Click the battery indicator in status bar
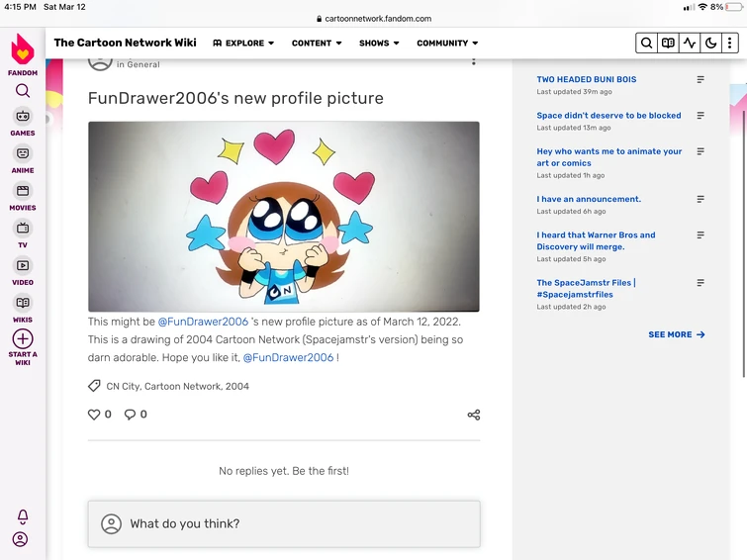 click(x=734, y=7)
